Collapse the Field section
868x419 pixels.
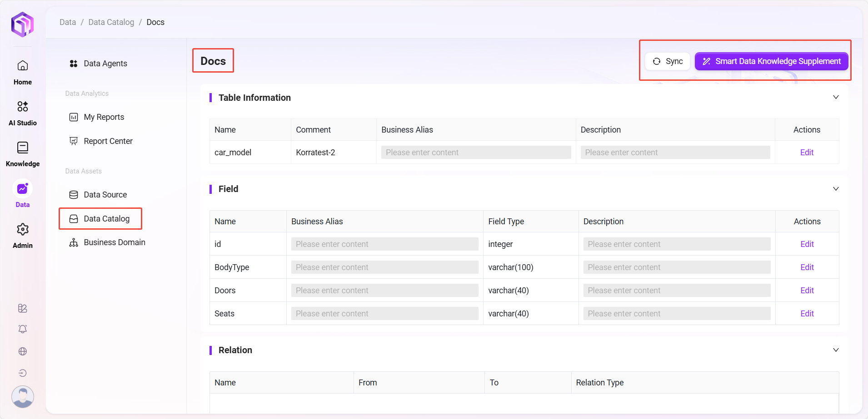(x=835, y=189)
